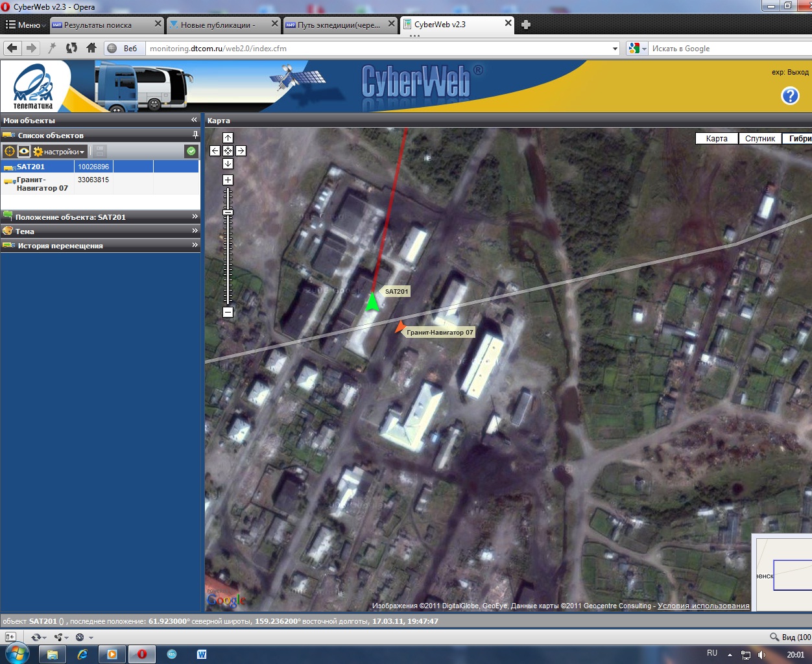Click the Выход logout link
Viewport: 812px width, 664px height.
pos(798,72)
